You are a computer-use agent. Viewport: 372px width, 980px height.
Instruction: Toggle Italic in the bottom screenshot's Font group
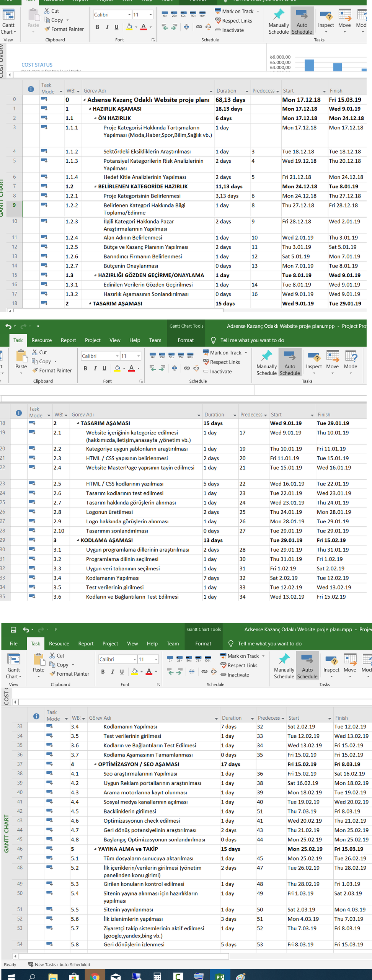[113, 671]
